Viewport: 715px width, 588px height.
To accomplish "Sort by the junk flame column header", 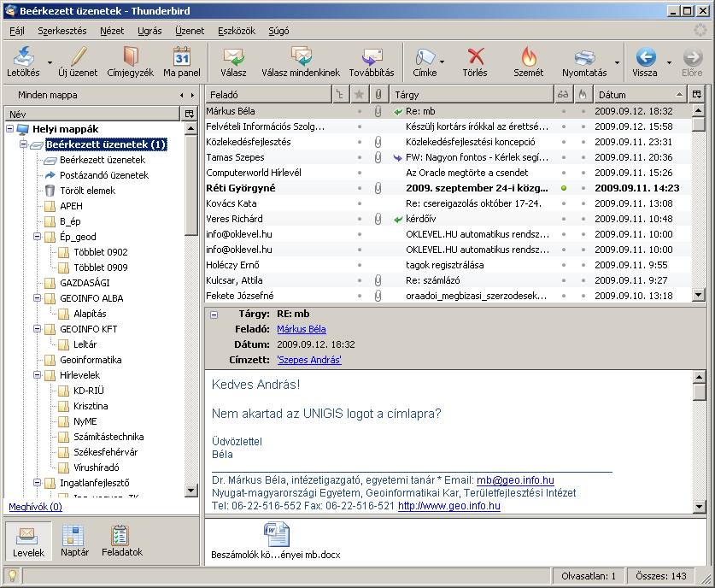I will pos(583,94).
